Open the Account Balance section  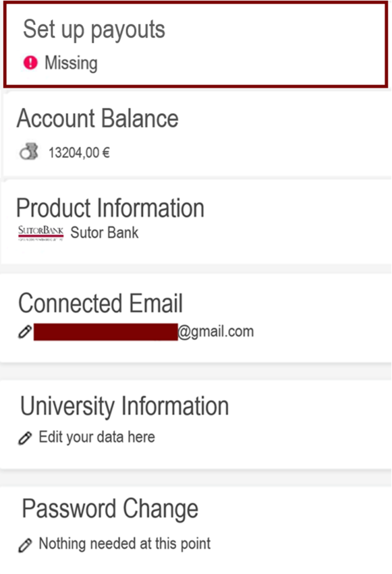(x=97, y=118)
